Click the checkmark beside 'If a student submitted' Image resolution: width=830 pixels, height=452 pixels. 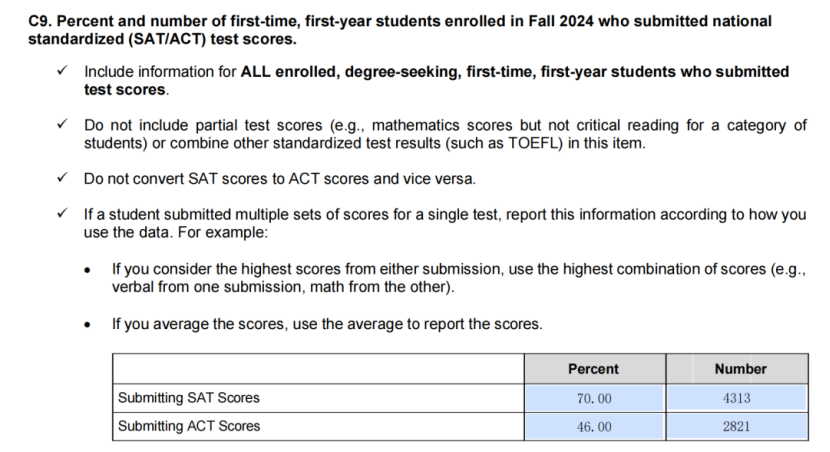(62, 215)
